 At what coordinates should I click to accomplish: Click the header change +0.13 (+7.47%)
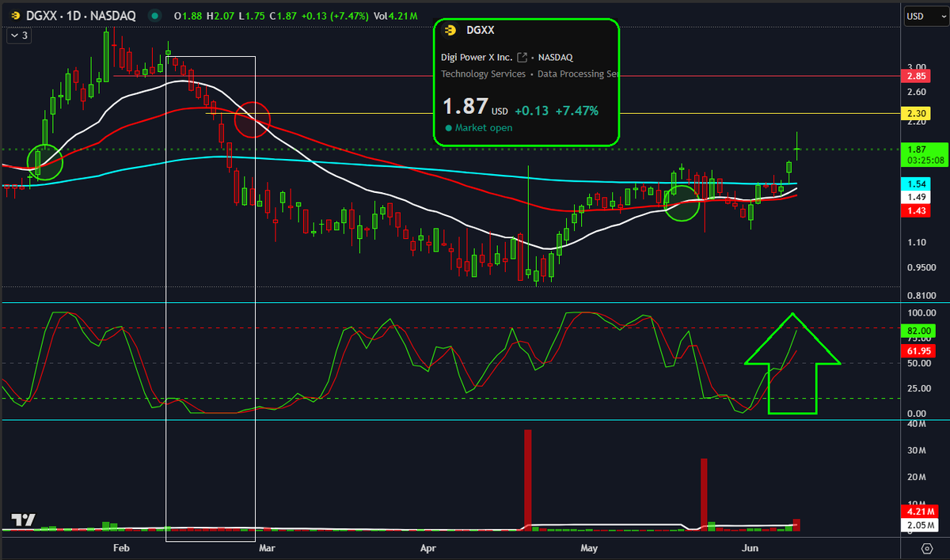(x=333, y=16)
